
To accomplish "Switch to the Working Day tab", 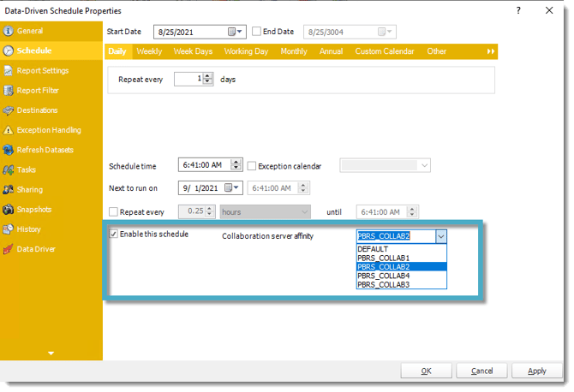I will 246,51.
